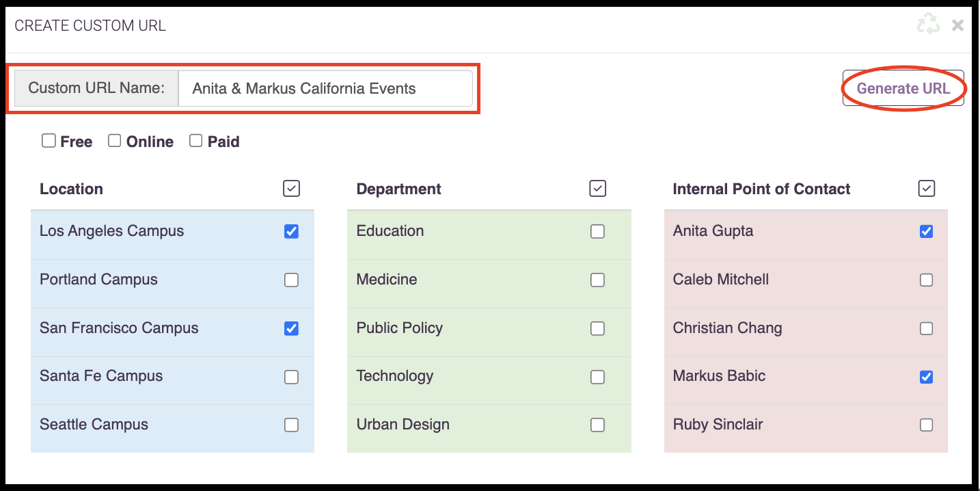Check the Portland Campus checkbox
Viewport: 980px width, 491px height.
tap(291, 280)
